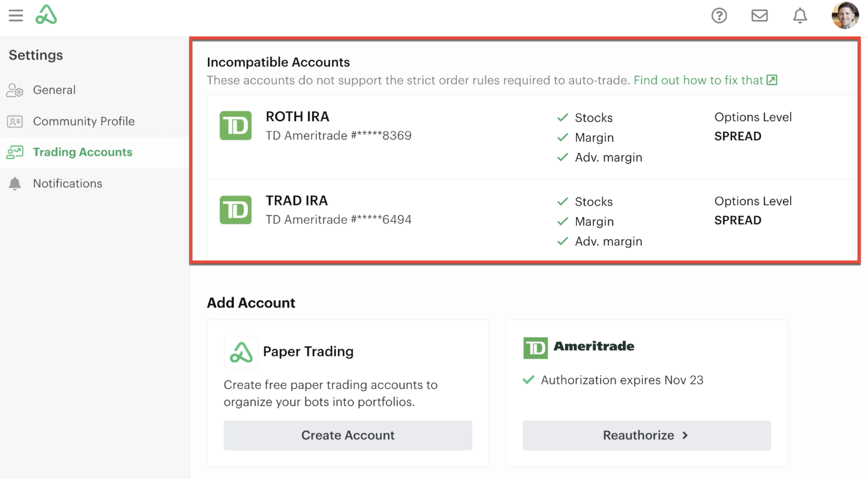Open the hamburger navigation menu
This screenshot has height=479, width=868.
click(16, 15)
